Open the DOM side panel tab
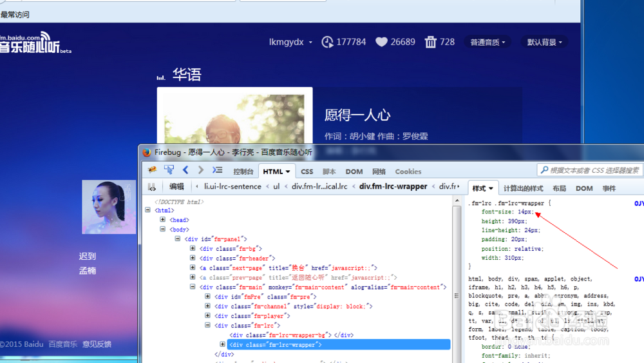 (584, 188)
